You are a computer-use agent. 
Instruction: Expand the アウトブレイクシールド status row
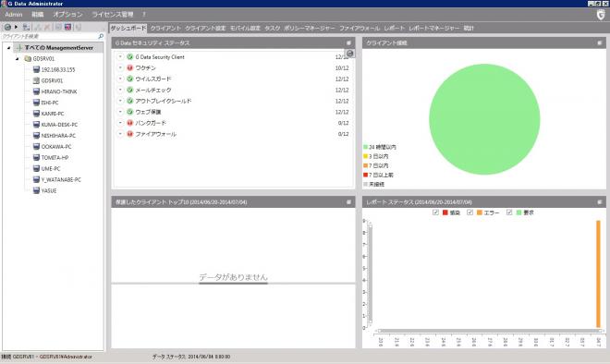point(120,101)
